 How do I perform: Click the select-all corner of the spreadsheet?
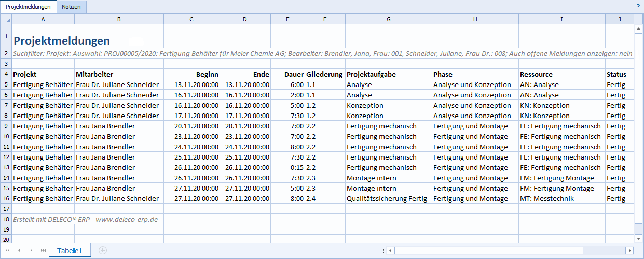(6, 19)
